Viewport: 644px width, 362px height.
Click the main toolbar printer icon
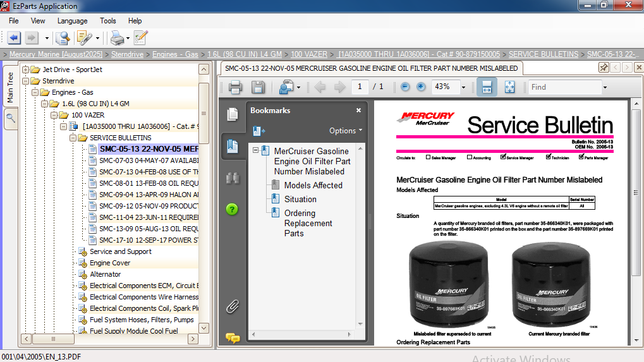(117, 38)
